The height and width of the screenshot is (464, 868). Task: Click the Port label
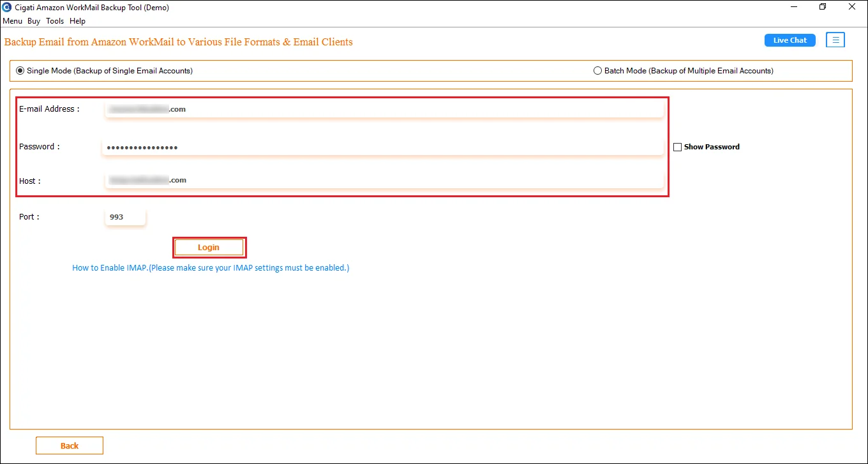click(x=29, y=217)
